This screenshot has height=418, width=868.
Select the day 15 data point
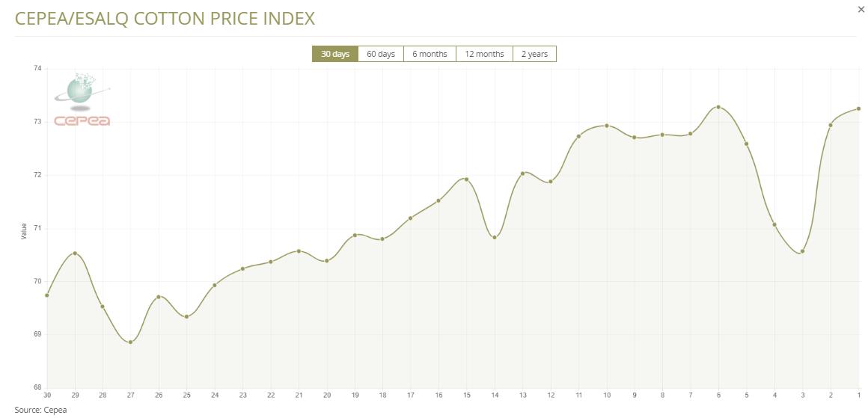click(x=467, y=179)
